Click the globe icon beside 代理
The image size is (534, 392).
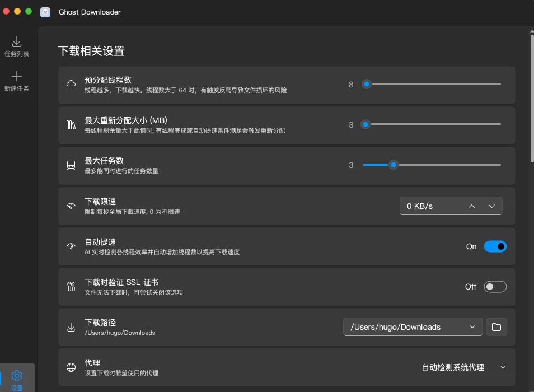[x=71, y=367]
